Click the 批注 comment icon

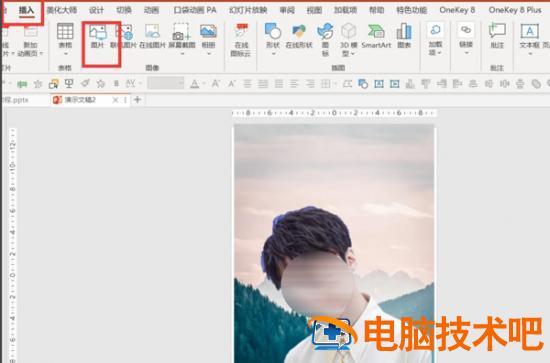497,36
